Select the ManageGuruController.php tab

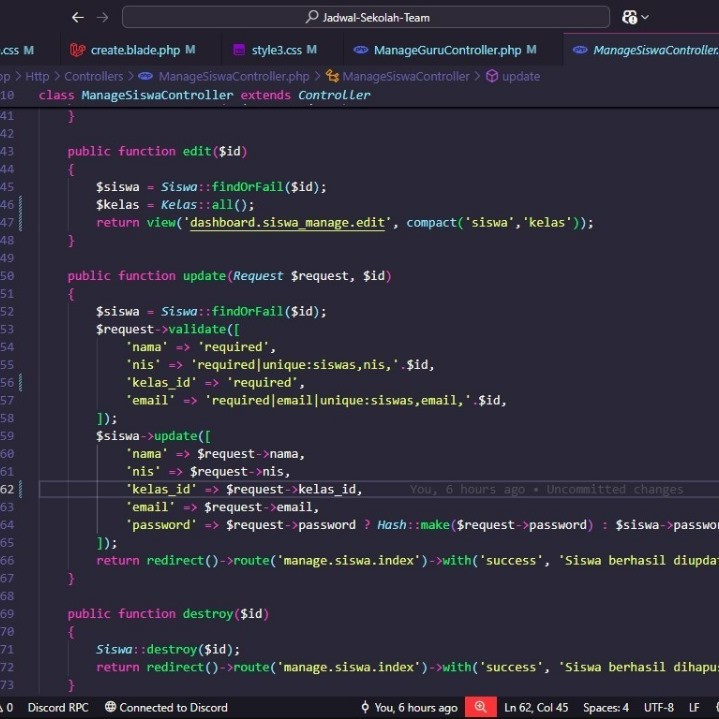(x=447, y=50)
